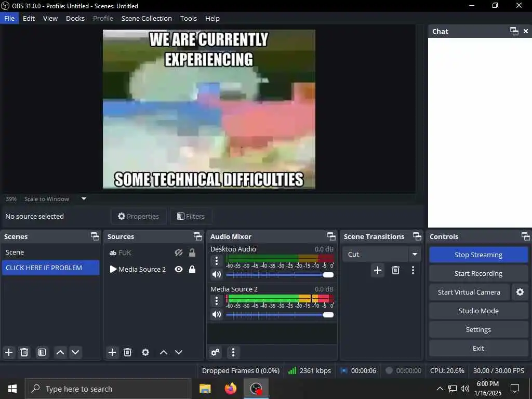
Task: Click Stop Streaming
Action: 478,255
